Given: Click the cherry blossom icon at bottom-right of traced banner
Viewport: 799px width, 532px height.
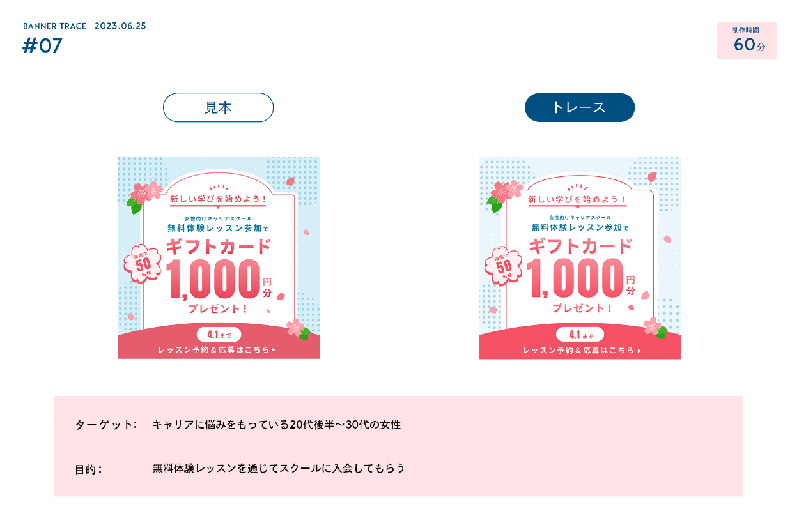Looking at the screenshot, I should (x=655, y=328).
